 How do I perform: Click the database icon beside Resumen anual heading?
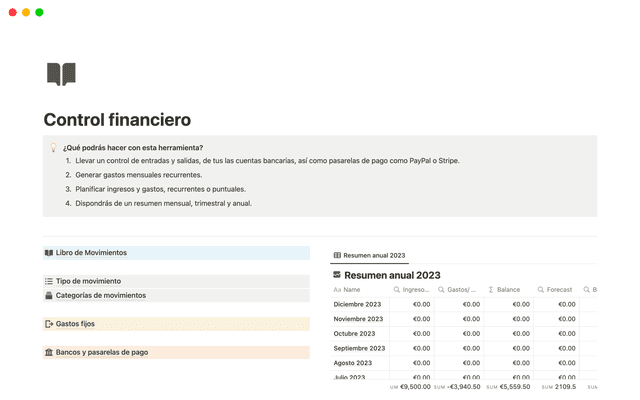[337, 275]
